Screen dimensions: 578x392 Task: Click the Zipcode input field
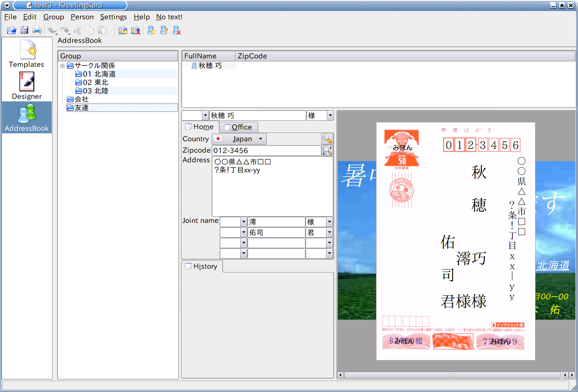tap(266, 151)
